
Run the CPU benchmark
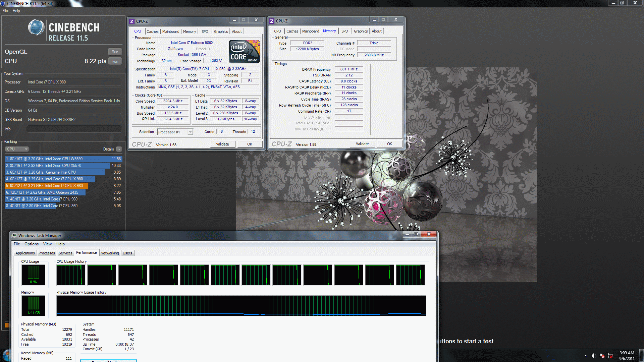[115, 61]
